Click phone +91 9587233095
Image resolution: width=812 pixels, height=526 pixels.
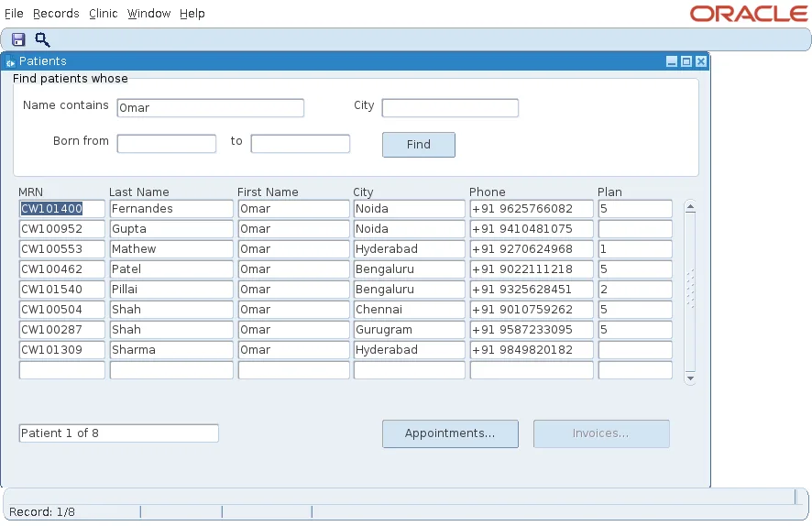[532, 330]
